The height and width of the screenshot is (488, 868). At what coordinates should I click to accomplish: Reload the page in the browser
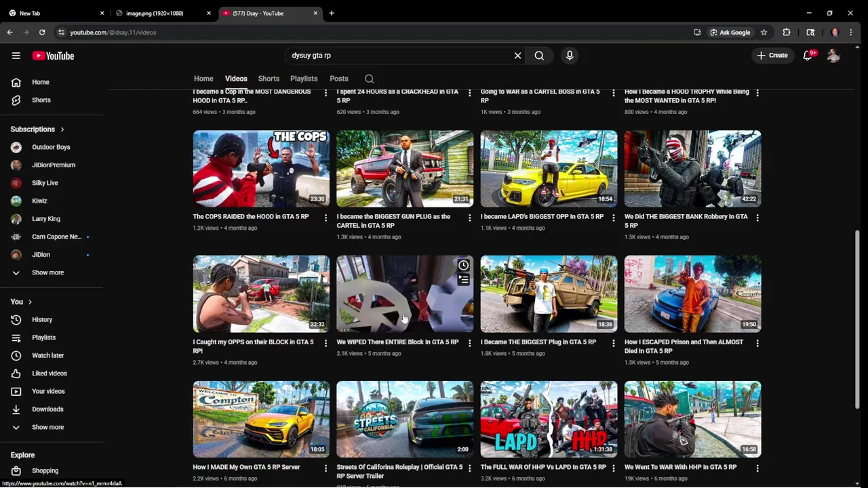click(42, 32)
